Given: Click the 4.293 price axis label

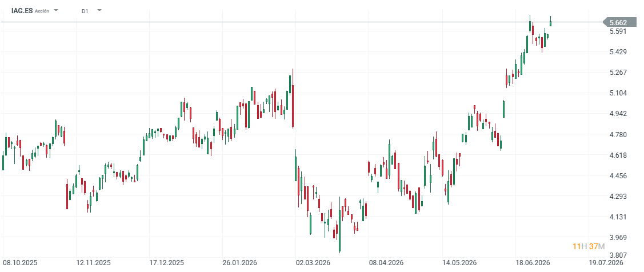Looking at the screenshot, I should tap(618, 196).
